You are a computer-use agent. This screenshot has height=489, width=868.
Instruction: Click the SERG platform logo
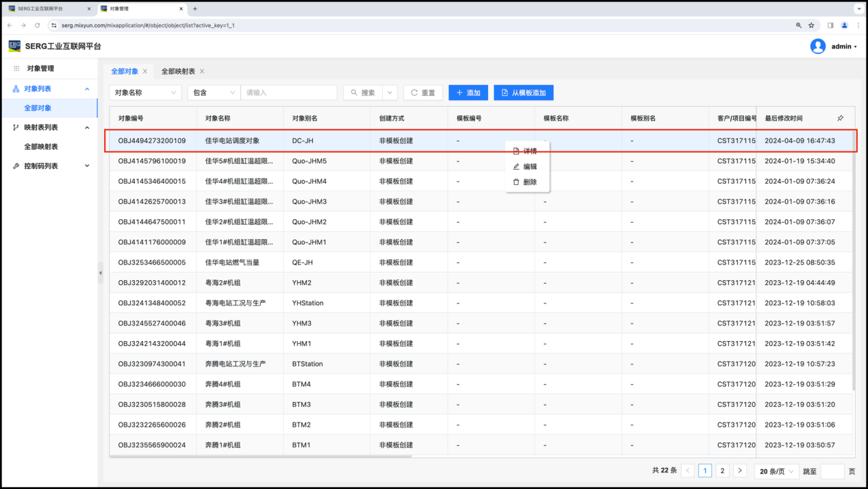[x=14, y=46]
